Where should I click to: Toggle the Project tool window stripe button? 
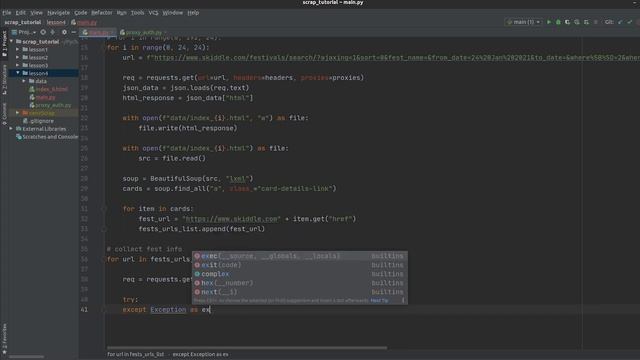click(4, 44)
